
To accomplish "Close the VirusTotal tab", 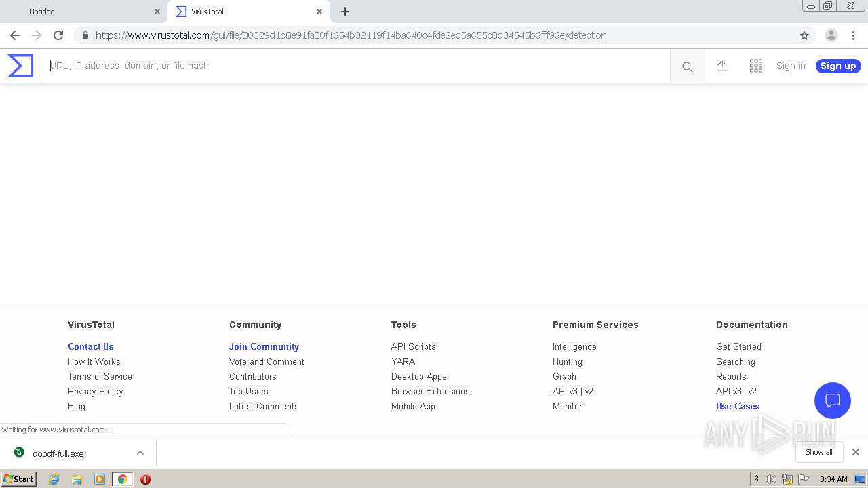I will pyautogui.click(x=319, y=12).
